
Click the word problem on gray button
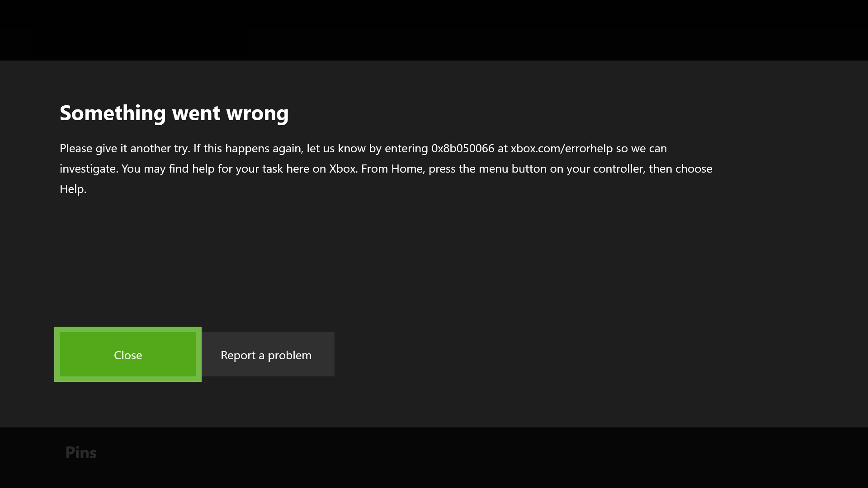click(289, 355)
